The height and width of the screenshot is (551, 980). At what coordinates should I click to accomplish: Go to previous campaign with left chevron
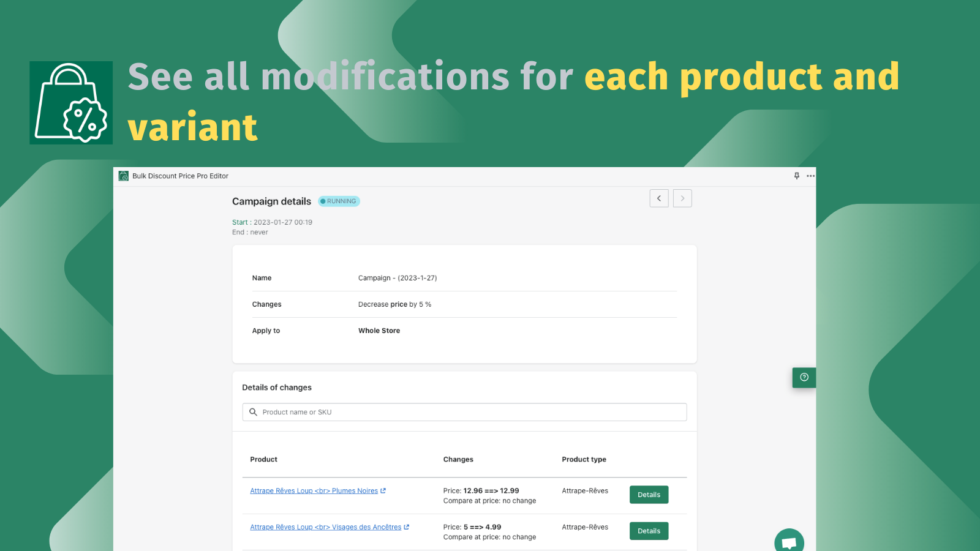pos(659,198)
